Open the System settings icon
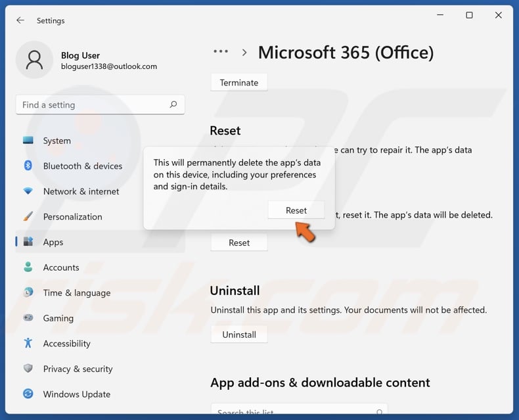Viewport: 519px width, 420px height. [x=28, y=141]
